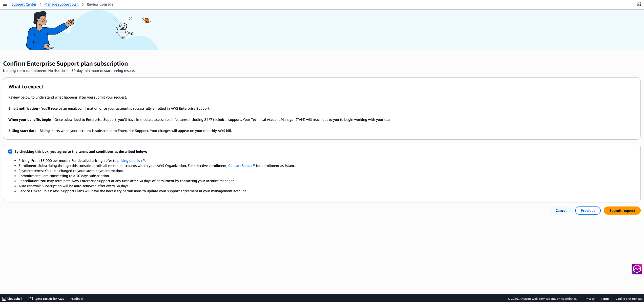Click the 'No long-term commitment' subtitle
The image size is (644, 302).
pyautogui.click(x=69, y=71)
